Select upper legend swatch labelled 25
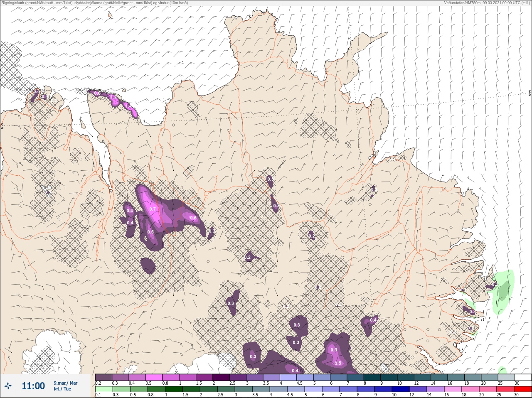The height and width of the screenshot is (398, 532). (x=507, y=377)
